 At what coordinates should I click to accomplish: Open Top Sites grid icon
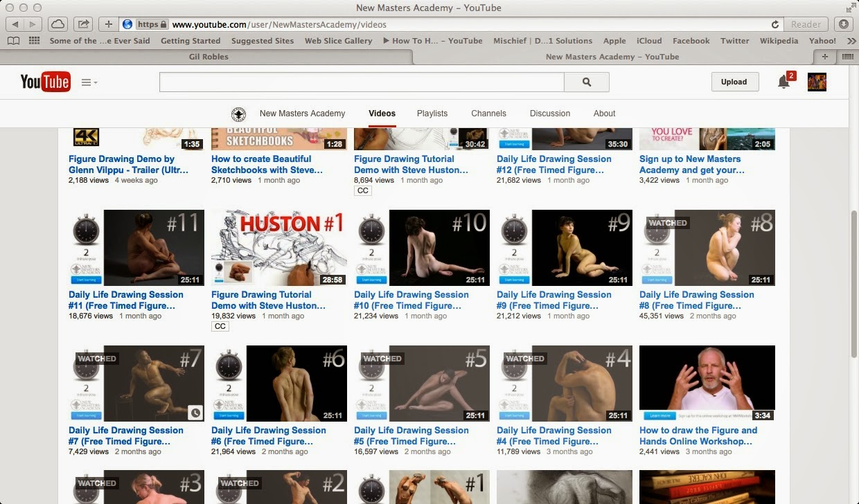(34, 41)
